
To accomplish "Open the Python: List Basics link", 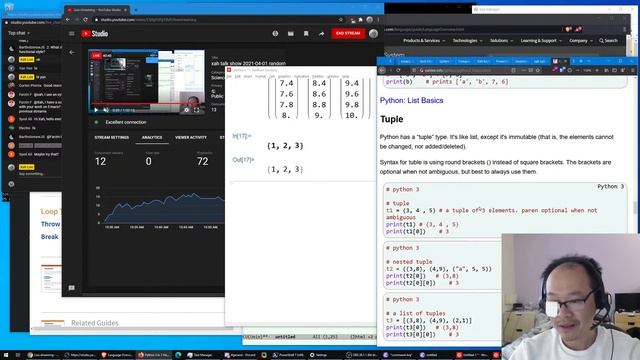I will click(x=411, y=100).
